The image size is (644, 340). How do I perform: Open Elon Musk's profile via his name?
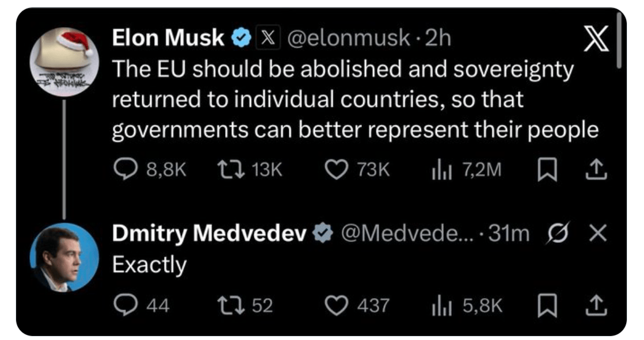[167, 39]
